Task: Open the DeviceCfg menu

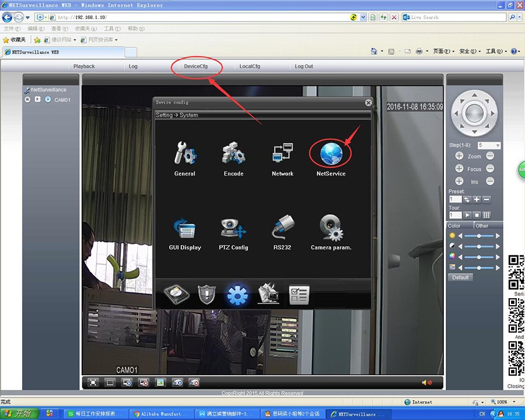Action: point(196,66)
